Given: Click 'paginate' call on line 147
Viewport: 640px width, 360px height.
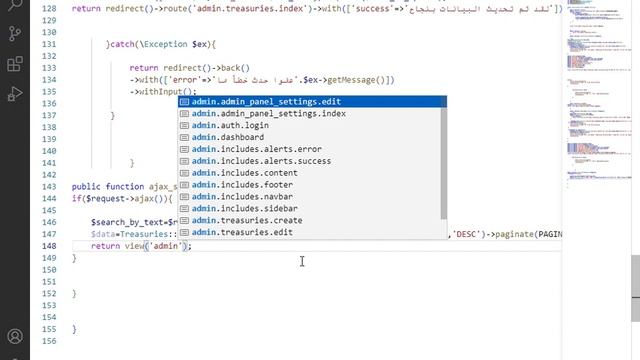Looking at the screenshot, I should [514, 234].
